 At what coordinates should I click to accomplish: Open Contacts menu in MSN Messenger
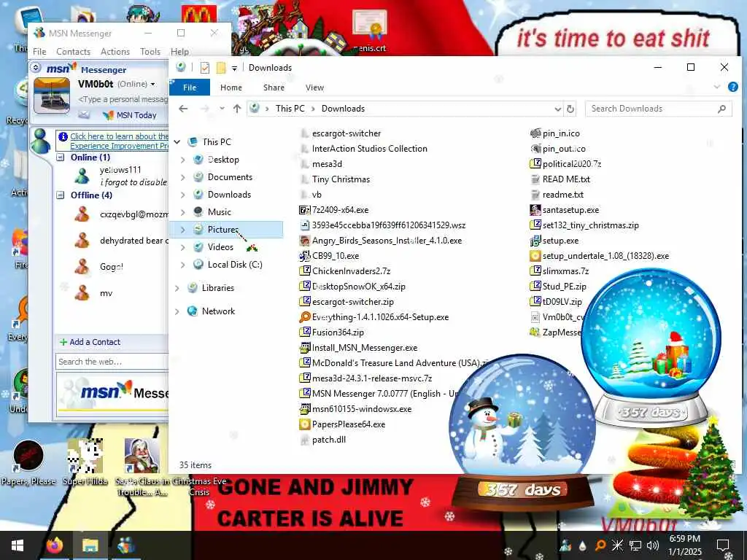(x=74, y=52)
